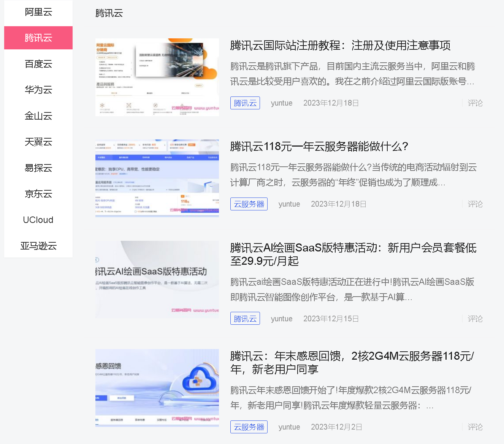Select 亚马逊云 in the sidebar

(38, 246)
